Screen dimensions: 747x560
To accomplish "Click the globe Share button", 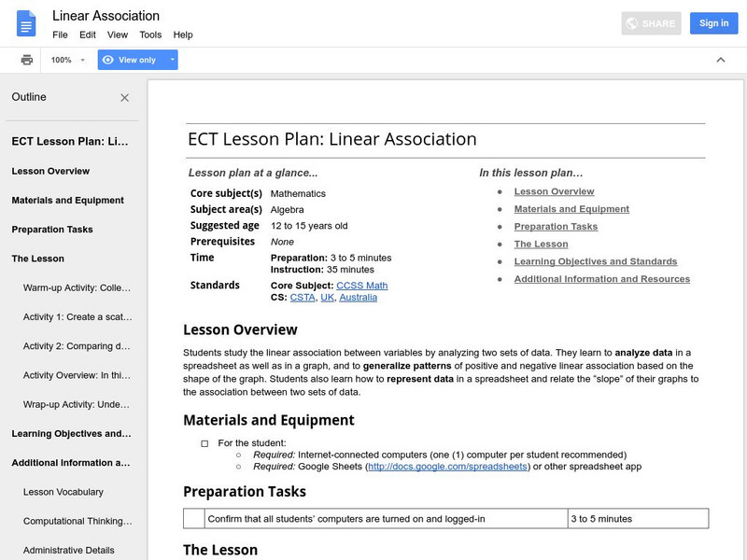I will click(651, 23).
